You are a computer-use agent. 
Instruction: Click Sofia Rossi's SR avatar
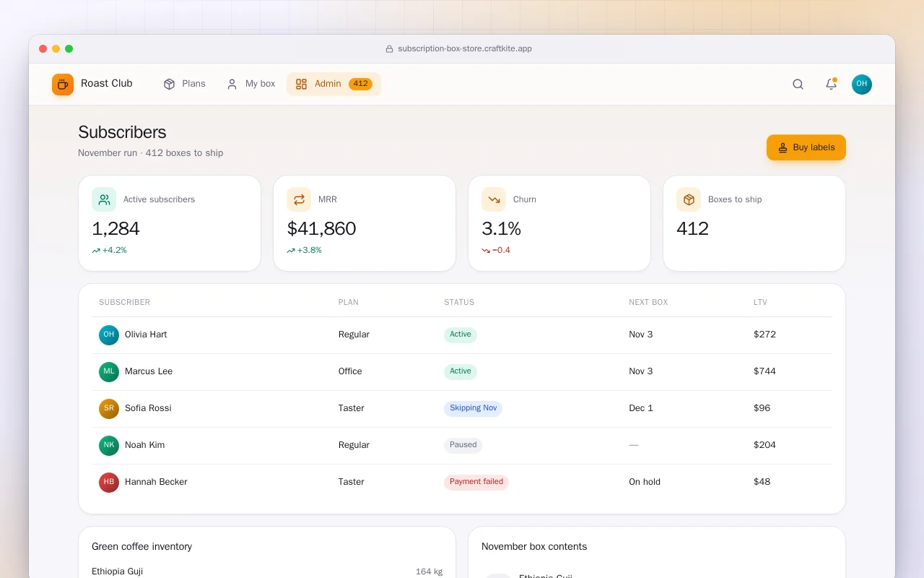(x=109, y=409)
